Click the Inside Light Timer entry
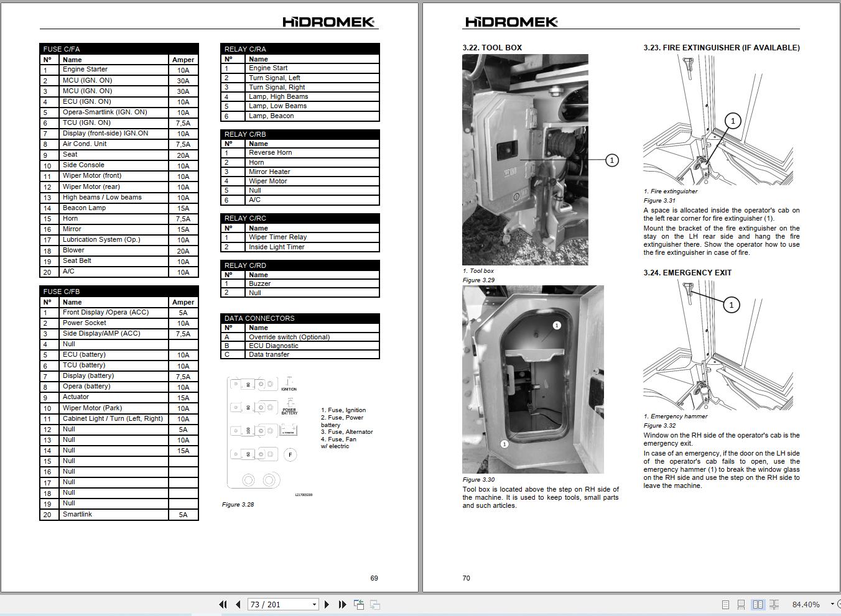Screen dimensions: 841x616 click(x=277, y=247)
